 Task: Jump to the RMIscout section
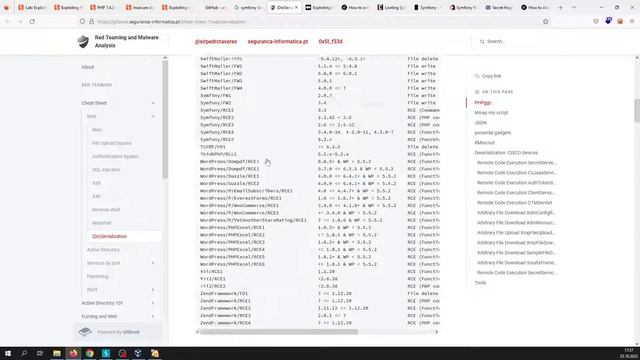click(x=484, y=143)
